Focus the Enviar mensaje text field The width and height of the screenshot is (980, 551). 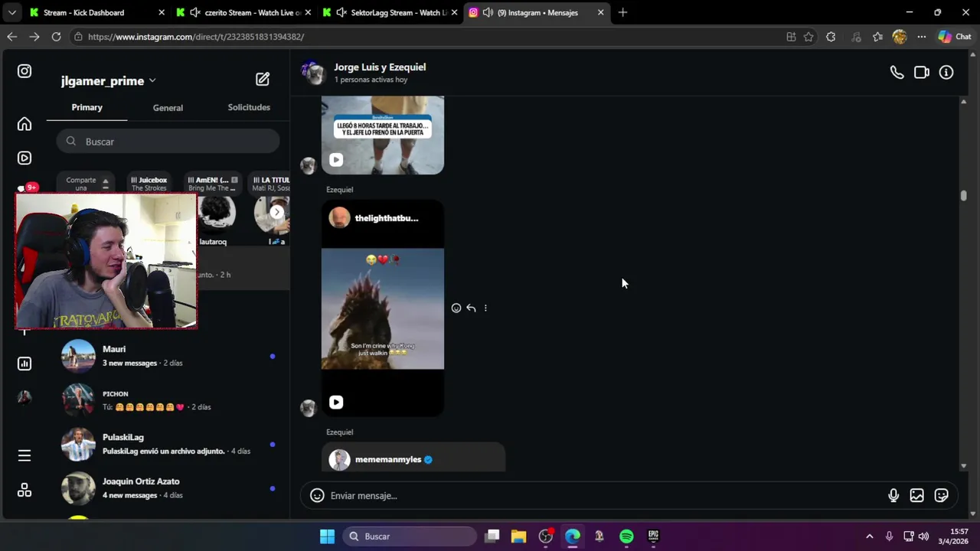(x=605, y=496)
